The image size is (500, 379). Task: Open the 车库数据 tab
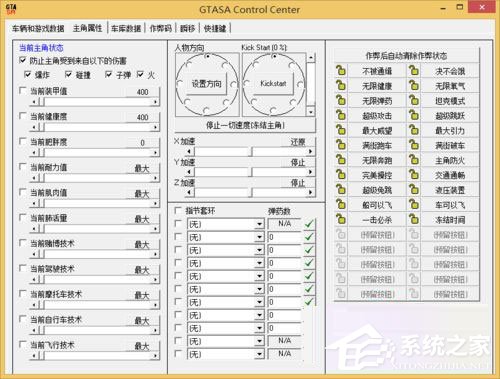tap(126, 28)
